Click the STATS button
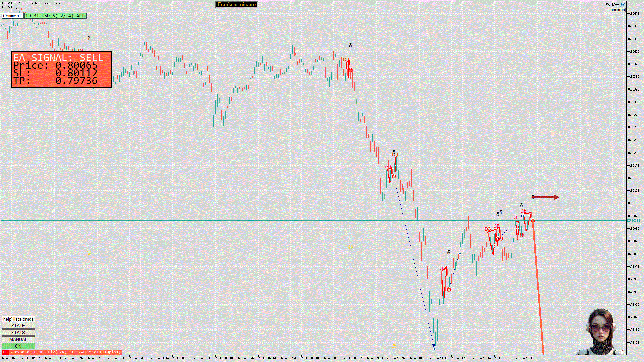This screenshot has height=362, width=644. 18,333
